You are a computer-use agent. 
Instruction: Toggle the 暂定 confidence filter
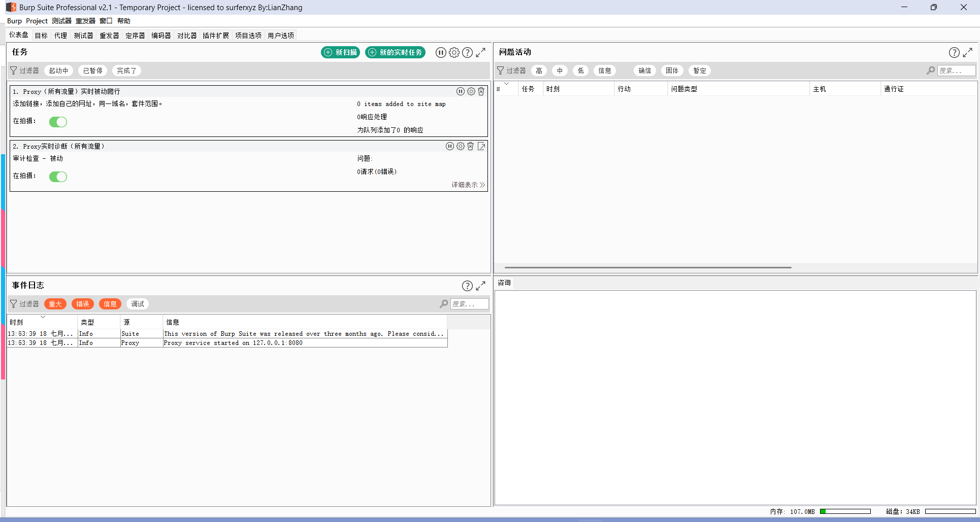[x=700, y=71]
